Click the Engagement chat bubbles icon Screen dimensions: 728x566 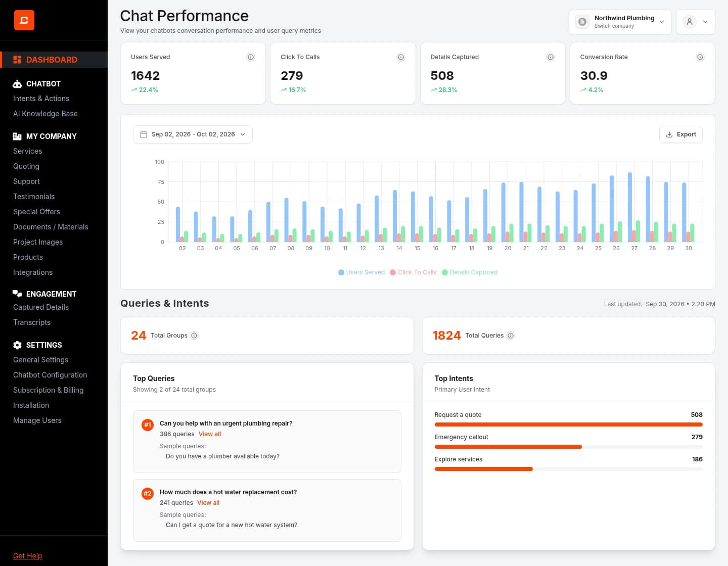pos(17,294)
